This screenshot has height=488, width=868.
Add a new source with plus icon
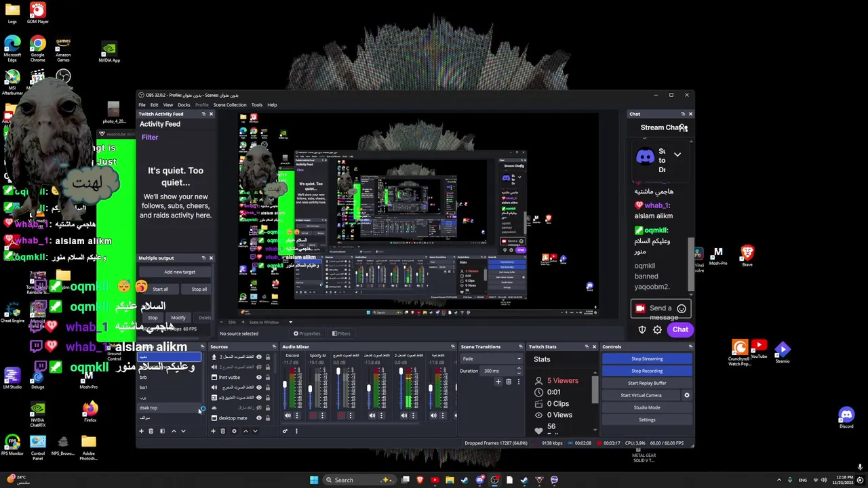point(213,431)
